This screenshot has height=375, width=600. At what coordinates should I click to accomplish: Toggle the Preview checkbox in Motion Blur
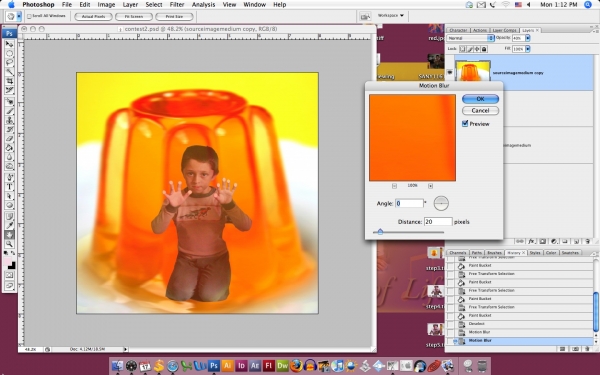pyautogui.click(x=465, y=124)
